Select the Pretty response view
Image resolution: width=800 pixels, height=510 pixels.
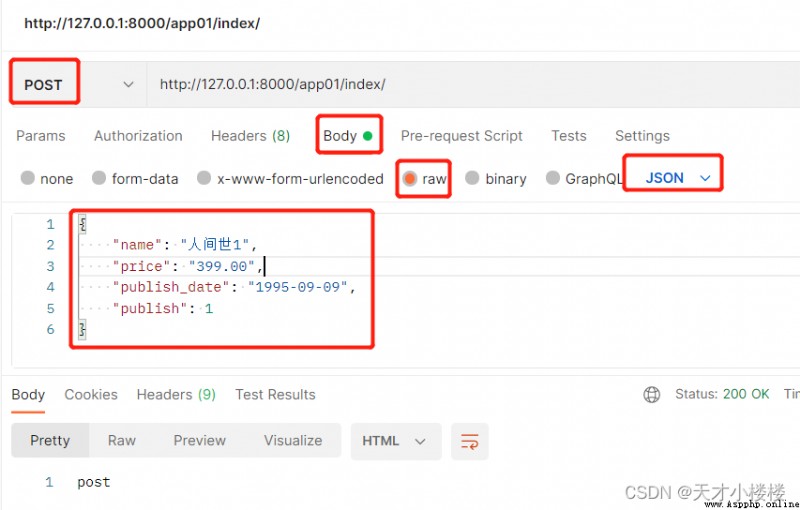pos(50,440)
